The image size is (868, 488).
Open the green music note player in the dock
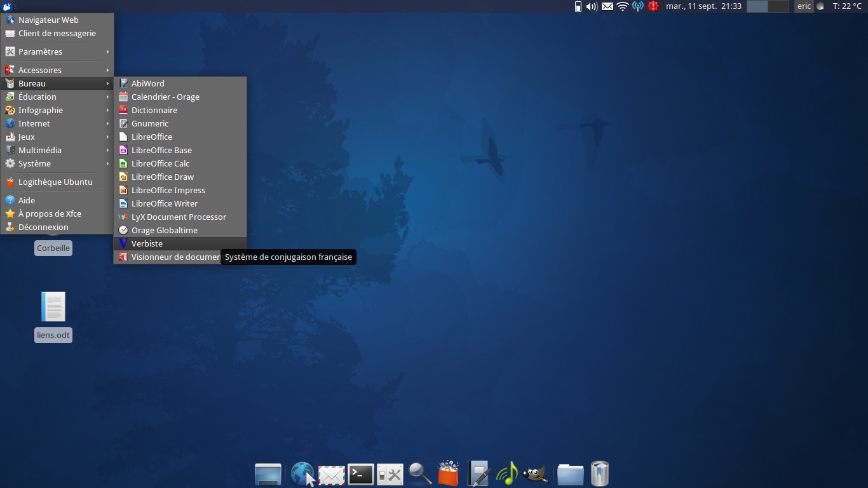tap(507, 474)
